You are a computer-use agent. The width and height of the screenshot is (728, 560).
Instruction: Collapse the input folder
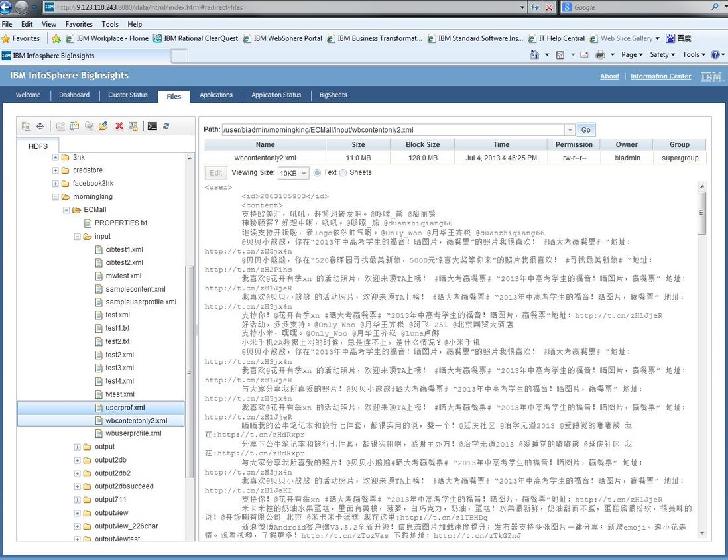(77, 236)
